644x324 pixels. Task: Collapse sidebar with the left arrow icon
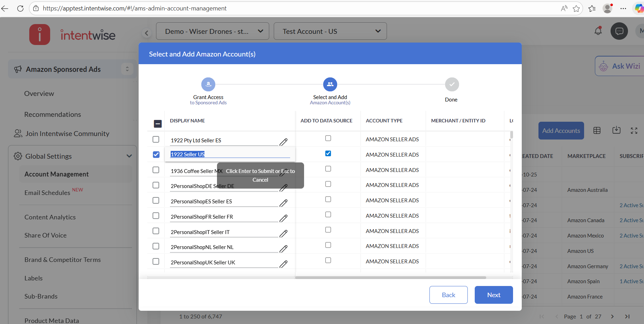coord(147,33)
